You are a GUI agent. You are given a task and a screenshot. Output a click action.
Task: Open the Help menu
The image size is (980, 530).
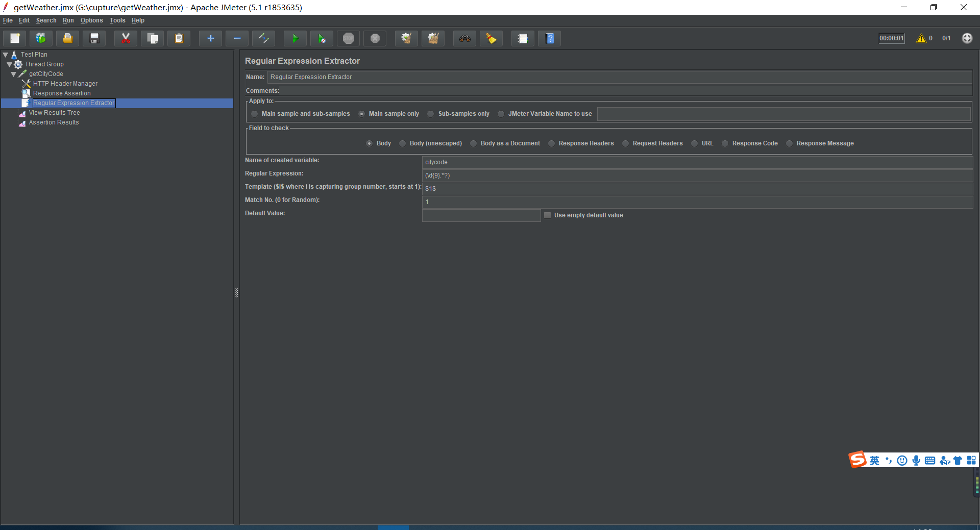point(138,20)
